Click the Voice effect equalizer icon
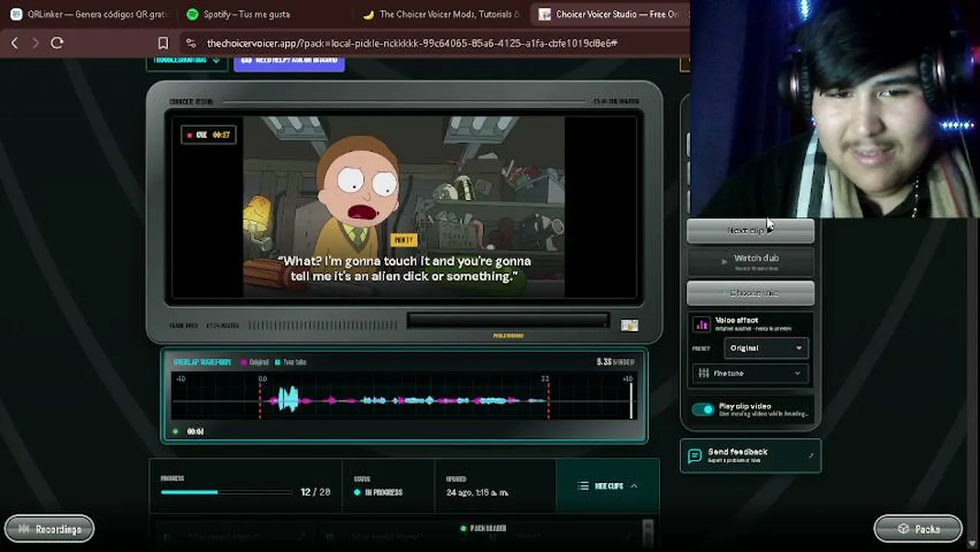 coord(702,324)
